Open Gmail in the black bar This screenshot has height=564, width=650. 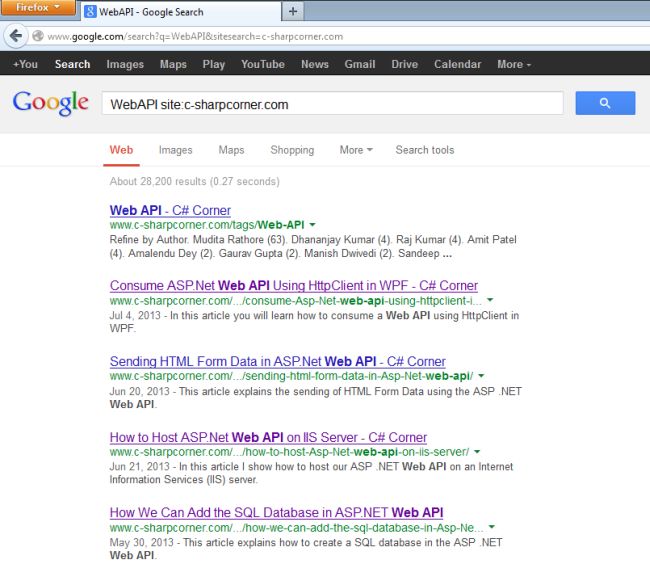[360, 64]
